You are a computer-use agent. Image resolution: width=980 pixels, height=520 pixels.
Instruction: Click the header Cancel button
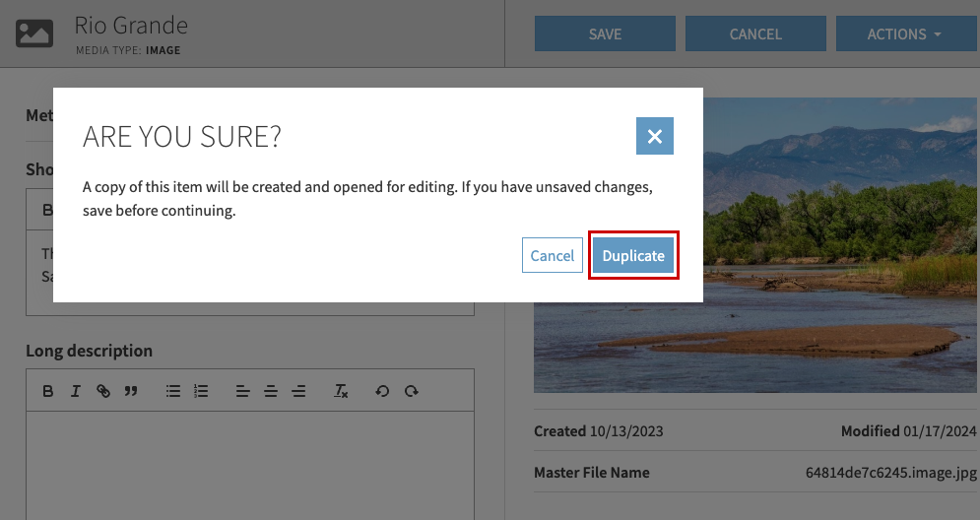pos(755,33)
